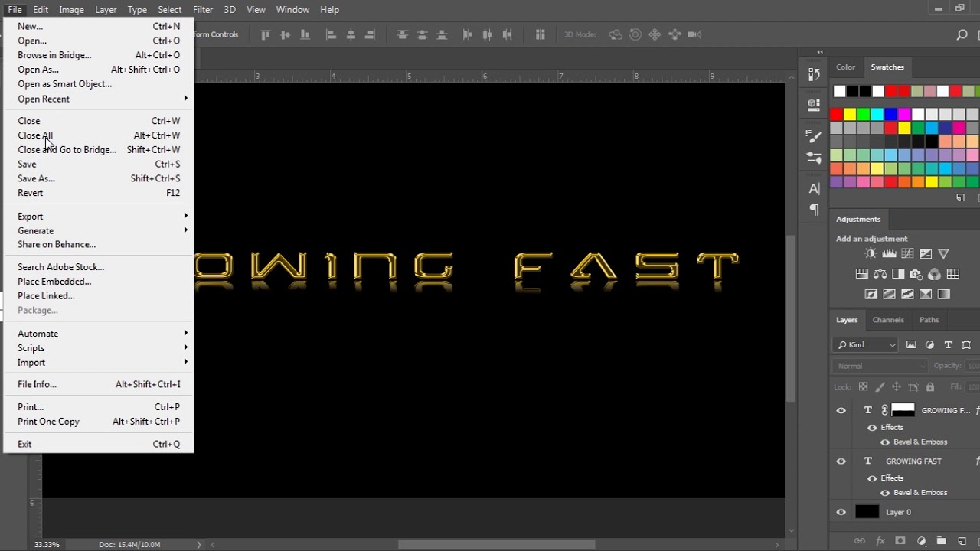Click the 33.33% zoom level field
980x551 pixels.
coord(46,544)
